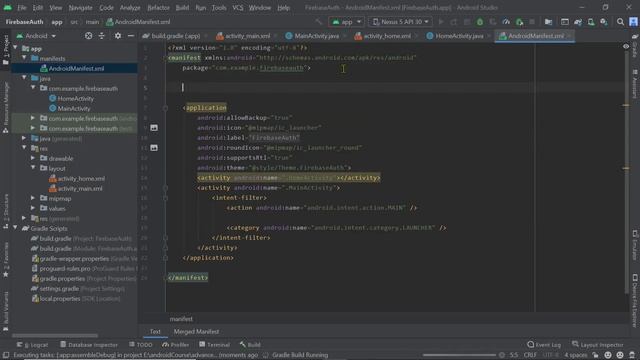
Task: Collapse the app module tree node
Action: point(16,48)
